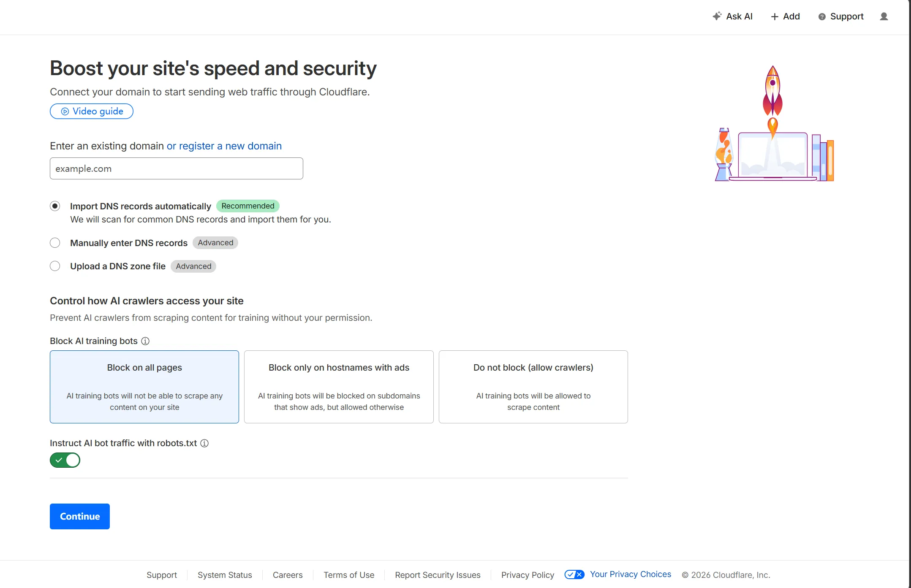Click the Continue button
The width and height of the screenshot is (911, 588).
pyautogui.click(x=80, y=516)
